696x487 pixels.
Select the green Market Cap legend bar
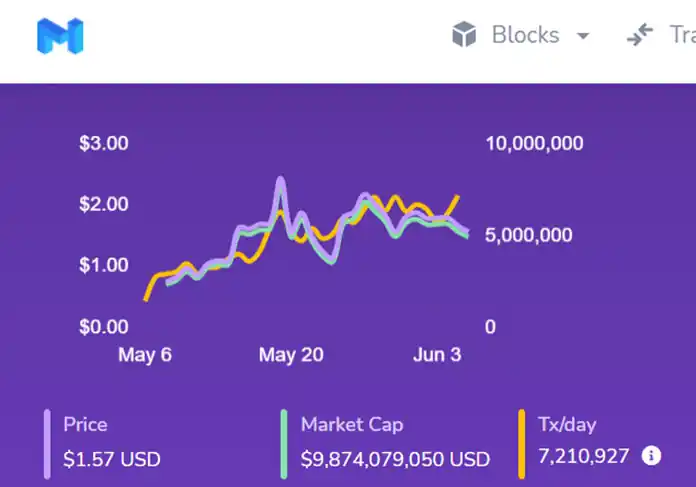click(x=285, y=443)
